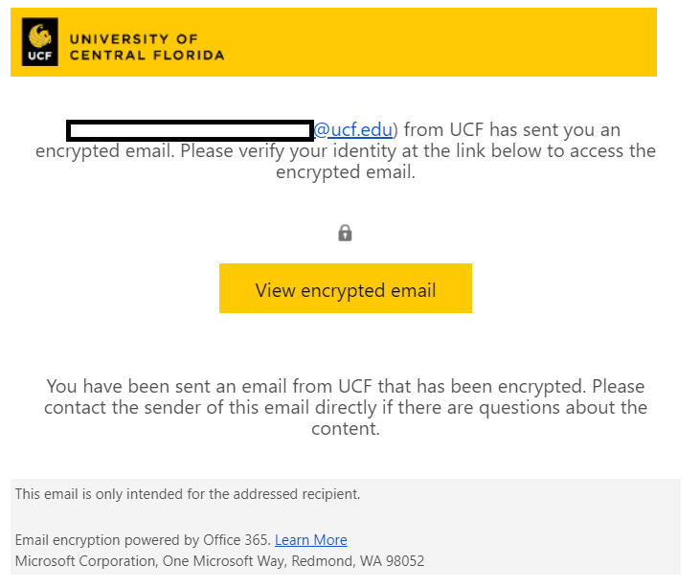Click the University of Central Florida wordmark
Screen dimensions: 700x588
(147, 47)
